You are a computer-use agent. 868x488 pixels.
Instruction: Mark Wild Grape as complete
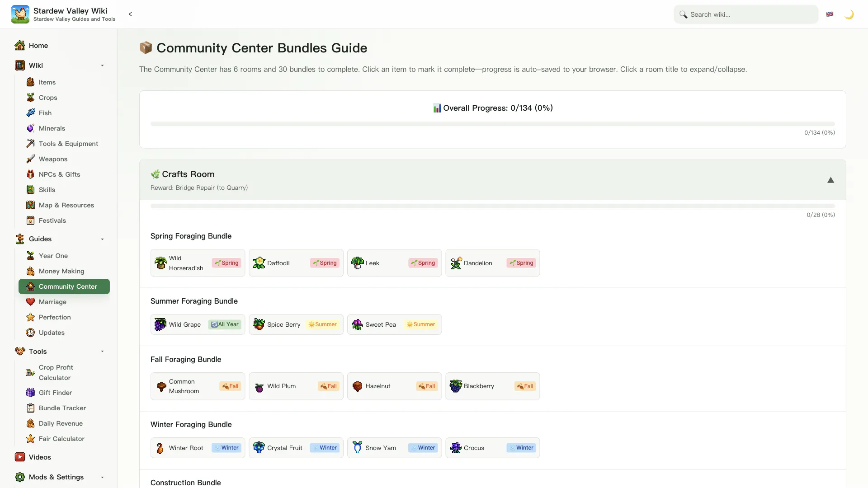[198, 324]
